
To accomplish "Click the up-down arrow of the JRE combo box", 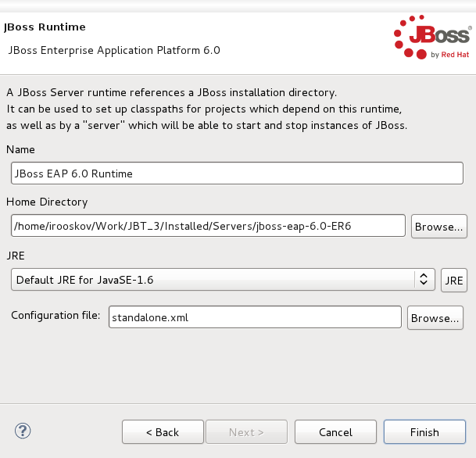I will pos(423,279).
